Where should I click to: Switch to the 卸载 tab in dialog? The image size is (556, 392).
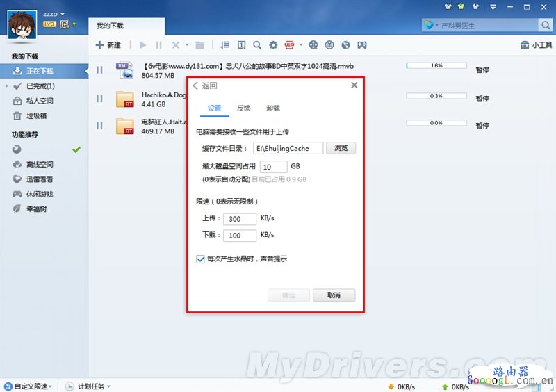coord(273,108)
